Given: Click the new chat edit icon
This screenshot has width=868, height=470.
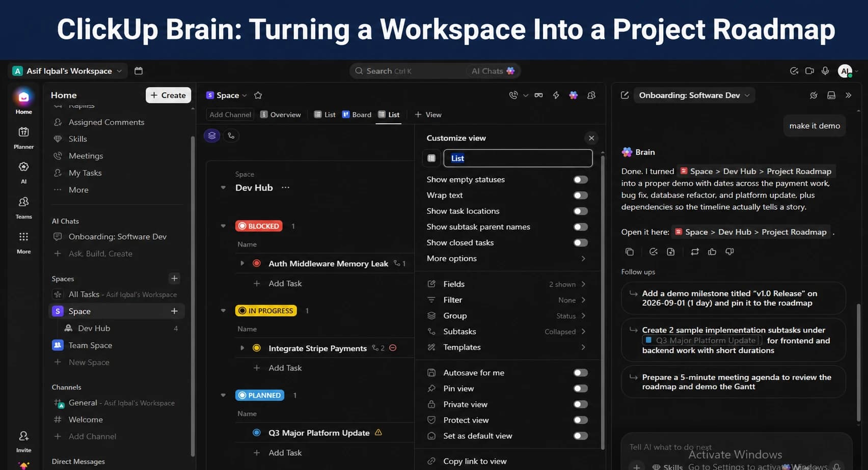Looking at the screenshot, I should [625, 95].
